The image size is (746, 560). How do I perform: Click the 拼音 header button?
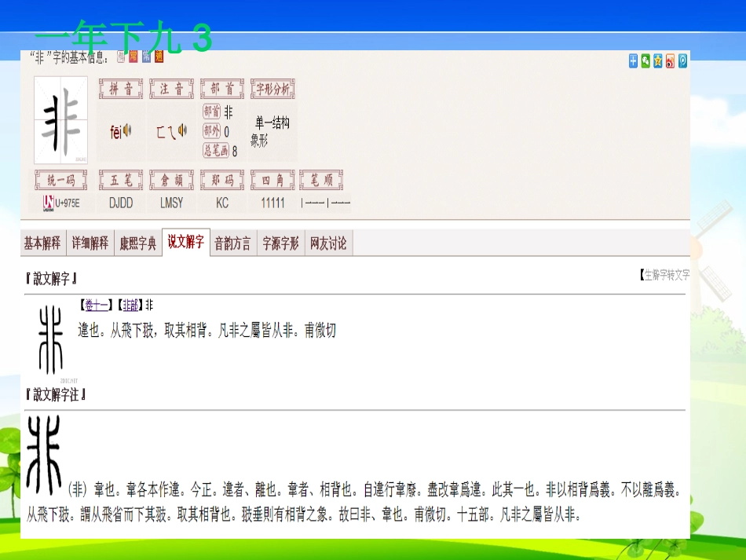tap(121, 89)
